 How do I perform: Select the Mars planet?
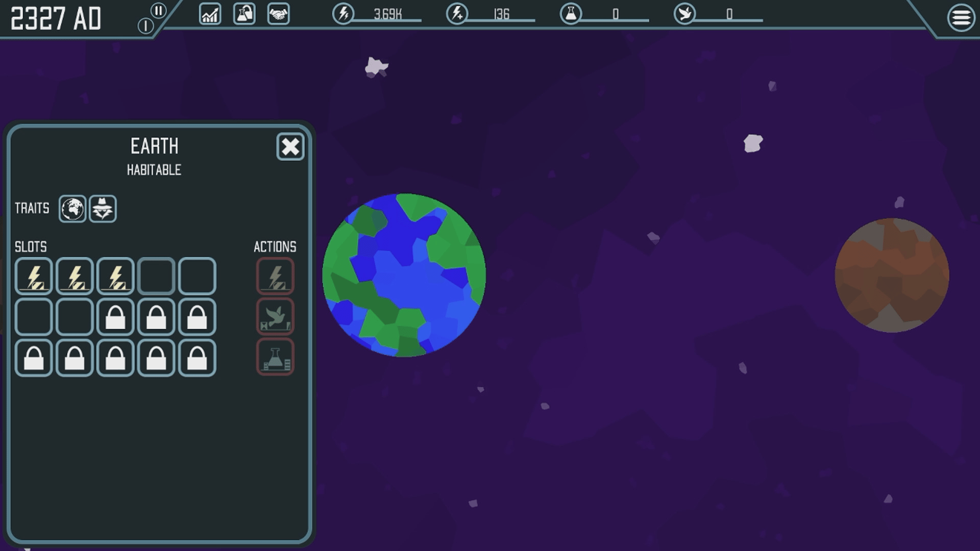[892, 275]
